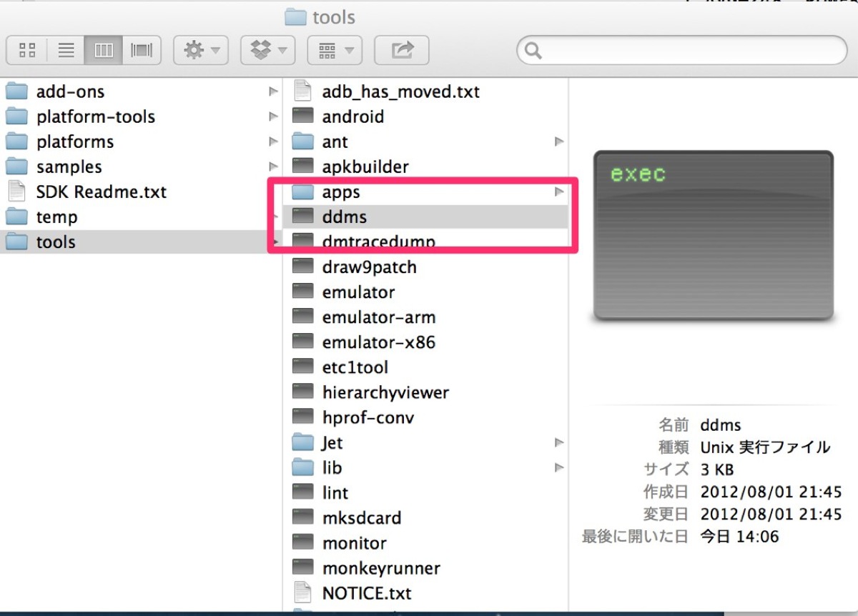Viewport: 858px width, 616px height.
Task: Open the gear Action menu
Action: click(x=201, y=50)
